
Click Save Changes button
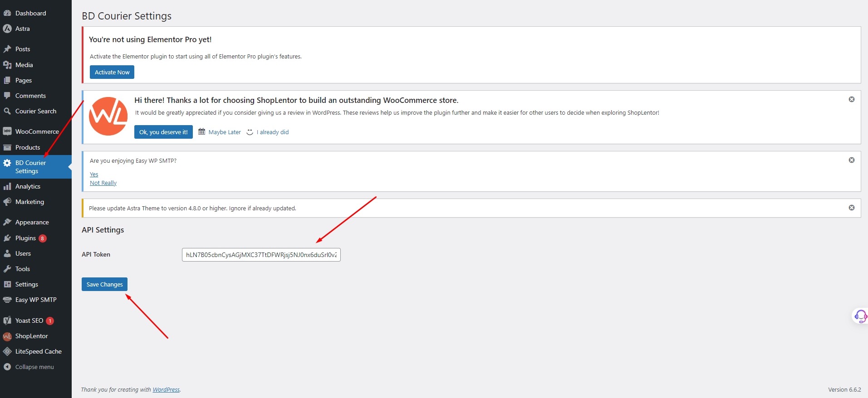click(104, 284)
